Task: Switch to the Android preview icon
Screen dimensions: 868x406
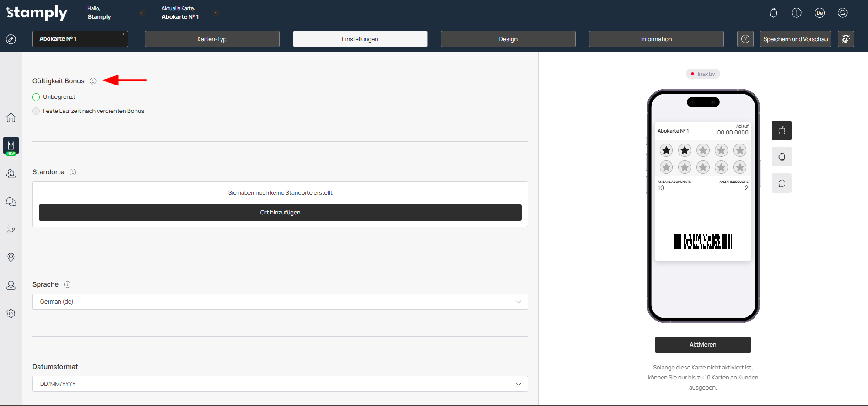Action: point(782,157)
